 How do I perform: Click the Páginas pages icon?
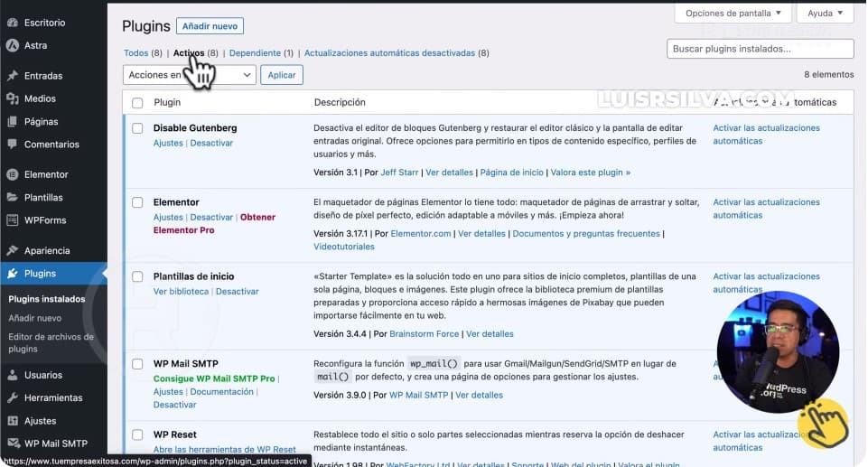[x=12, y=122]
